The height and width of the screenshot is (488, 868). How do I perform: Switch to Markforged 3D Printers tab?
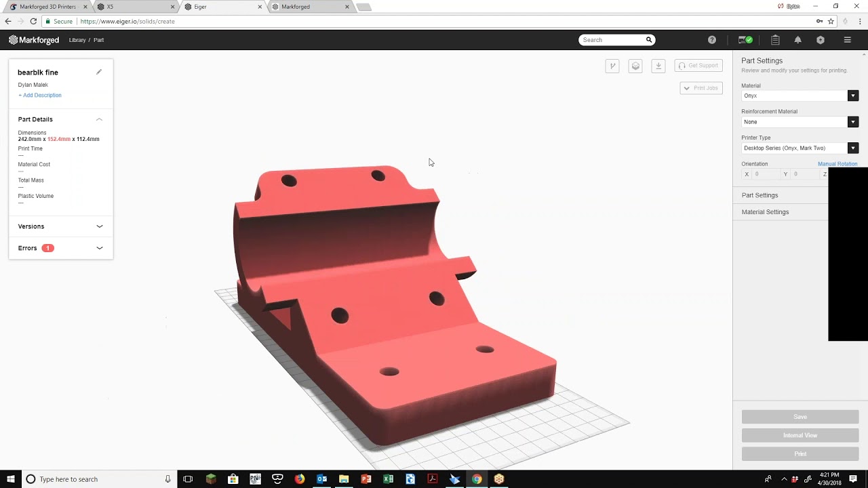[47, 7]
